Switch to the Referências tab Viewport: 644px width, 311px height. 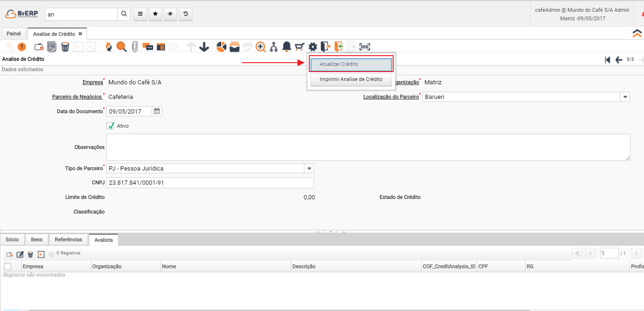tap(68, 239)
